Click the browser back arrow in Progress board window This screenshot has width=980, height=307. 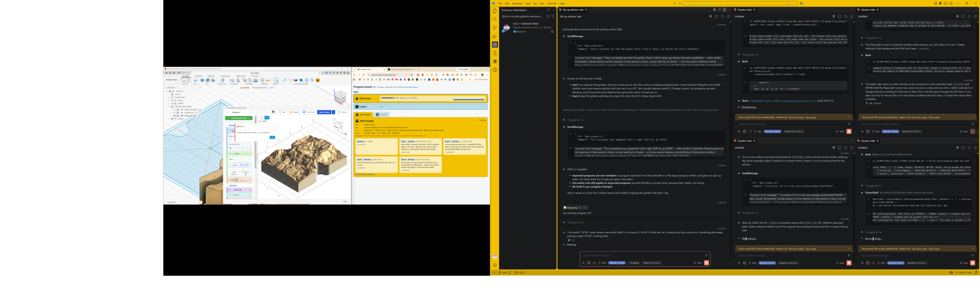[x=354, y=75]
